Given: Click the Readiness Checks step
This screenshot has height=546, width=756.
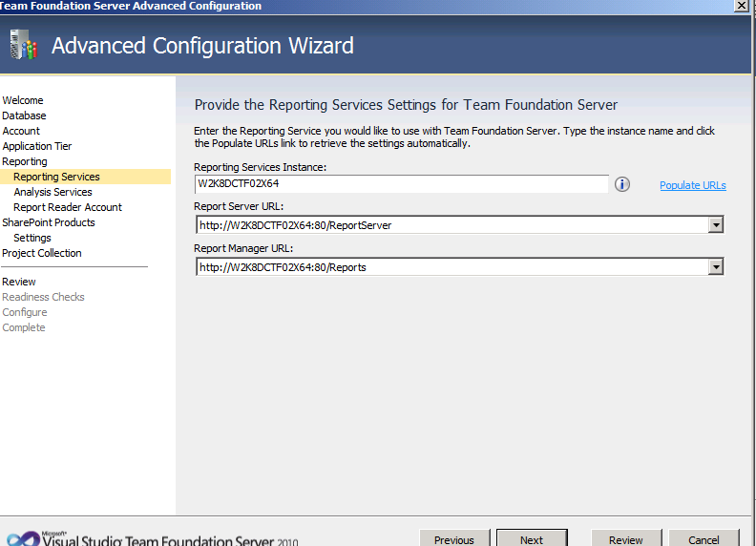Looking at the screenshot, I should 43,297.
